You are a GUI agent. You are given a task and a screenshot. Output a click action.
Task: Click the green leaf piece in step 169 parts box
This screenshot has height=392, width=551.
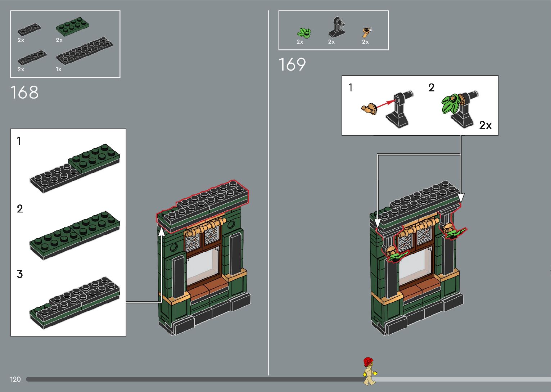coord(304,33)
